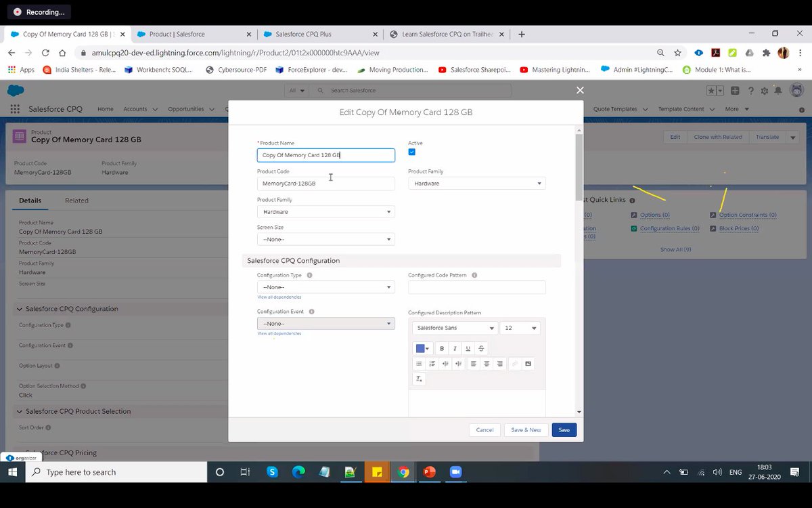
Task: Open the Salesforce Sans font dropdown
Action: [454, 328]
